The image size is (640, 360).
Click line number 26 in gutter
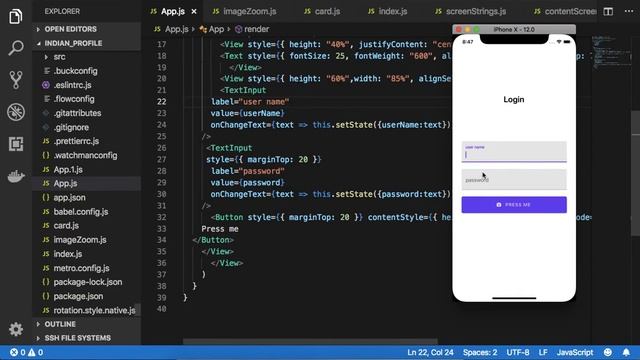(162, 148)
